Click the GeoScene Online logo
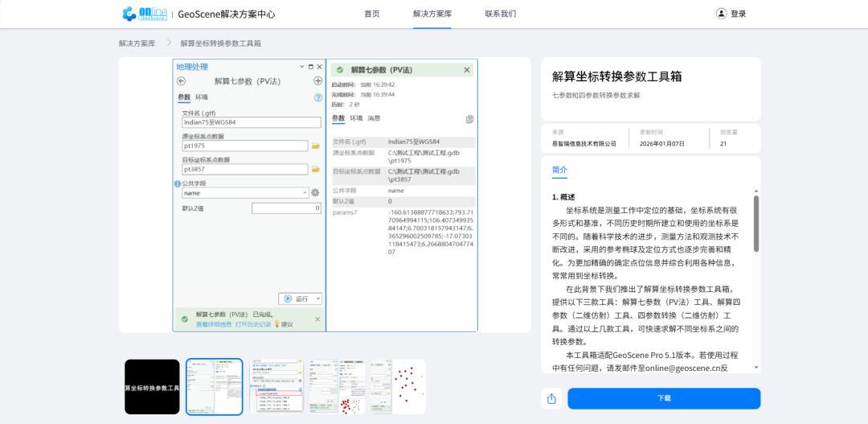Image resolution: width=868 pixels, height=424 pixels. click(x=145, y=14)
